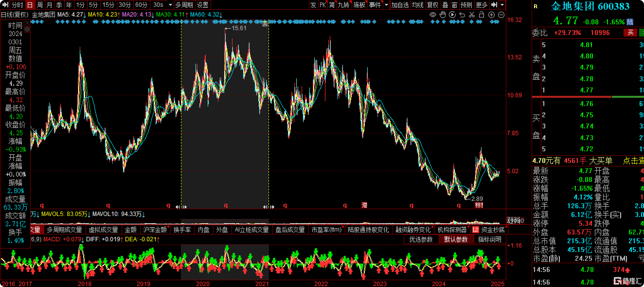Select the hand pan tool icon
The image size is (644, 287).
(443, 15)
